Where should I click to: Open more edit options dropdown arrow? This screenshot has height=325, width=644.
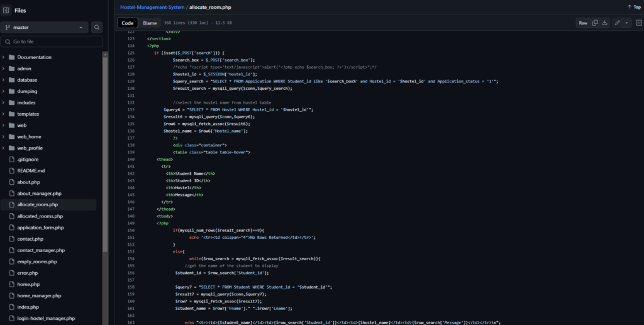(x=626, y=23)
